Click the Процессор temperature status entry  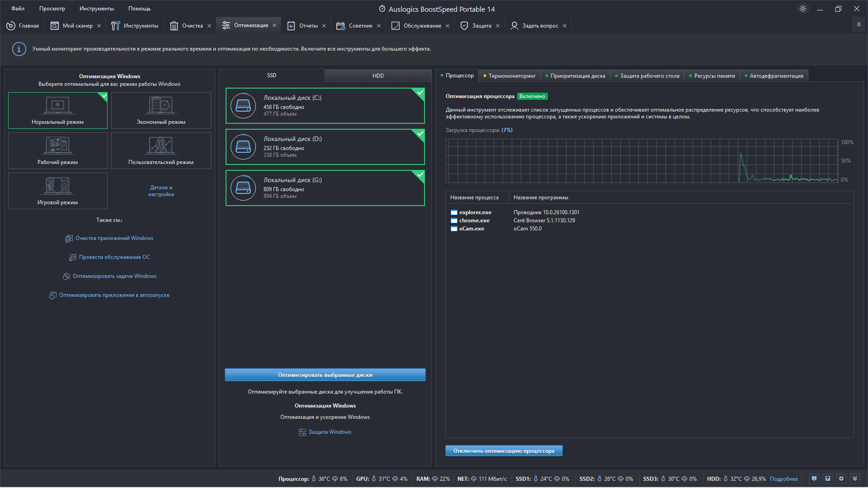313,479
